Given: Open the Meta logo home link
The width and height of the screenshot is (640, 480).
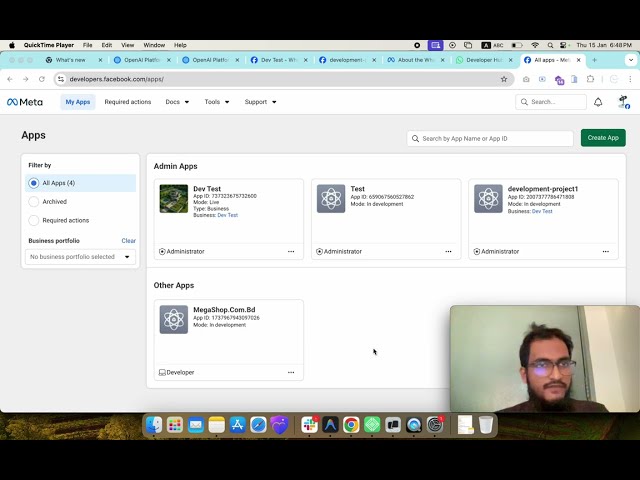Looking at the screenshot, I should pyautogui.click(x=25, y=102).
